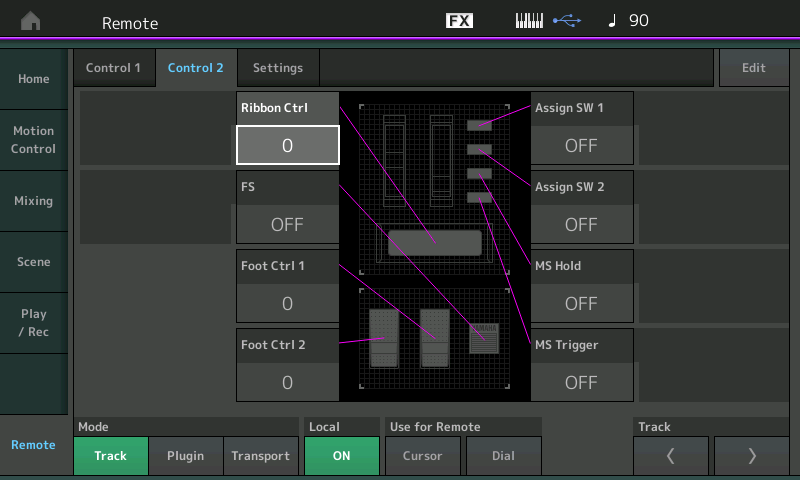
Task: Tap the keyboard MIDI icon in the header
Action: click(x=529, y=21)
